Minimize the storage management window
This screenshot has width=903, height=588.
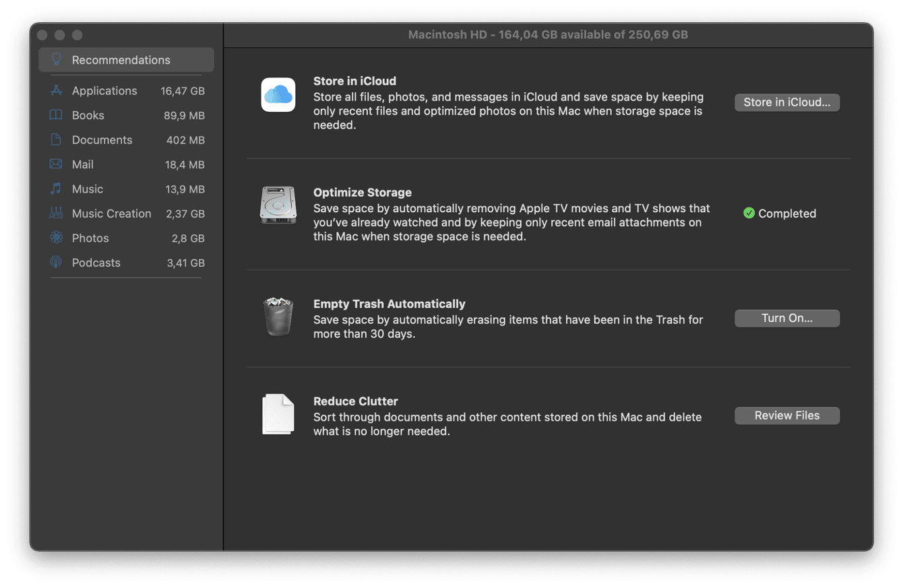[x=60, y=35]
